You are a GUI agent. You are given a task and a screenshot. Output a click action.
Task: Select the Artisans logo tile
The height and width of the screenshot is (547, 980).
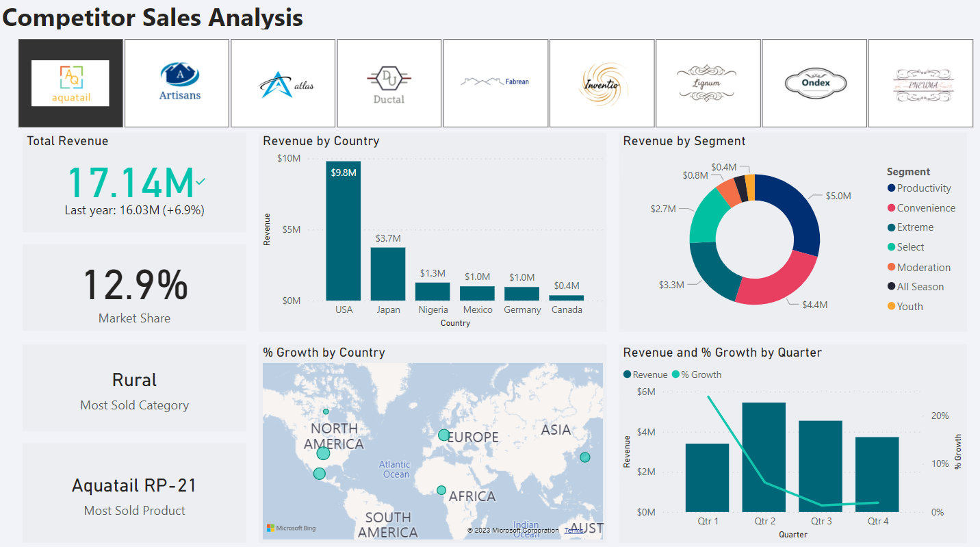[x=177, y=83]
